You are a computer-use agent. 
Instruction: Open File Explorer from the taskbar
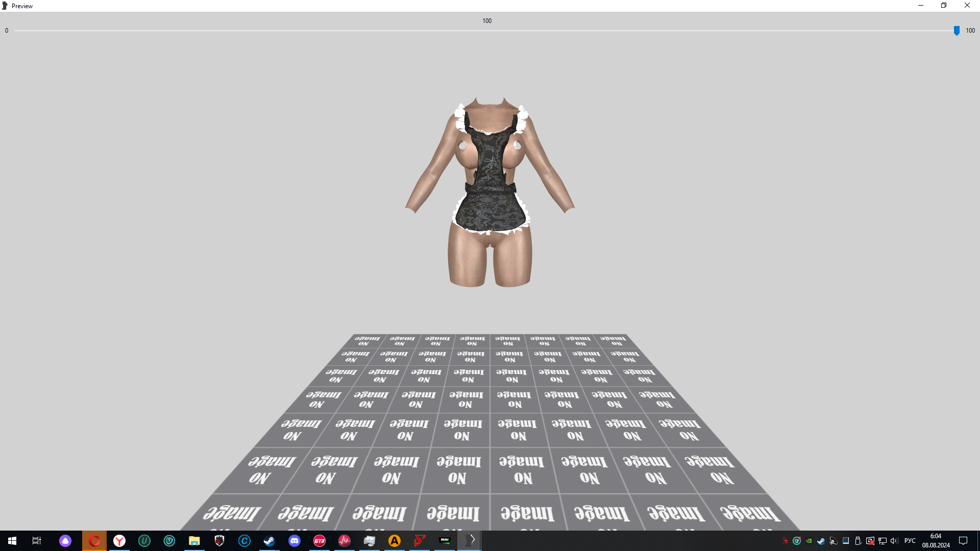click(194, 541)
